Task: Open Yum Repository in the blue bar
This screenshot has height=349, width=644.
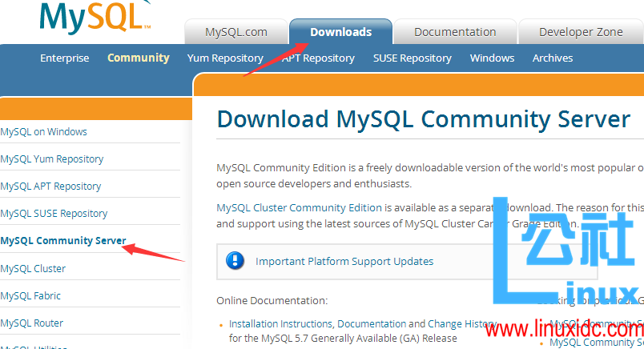Action: 225,58
